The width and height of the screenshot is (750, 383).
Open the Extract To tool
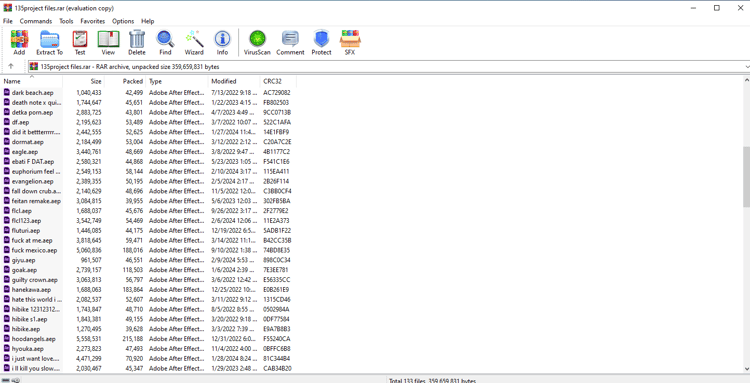49,43
